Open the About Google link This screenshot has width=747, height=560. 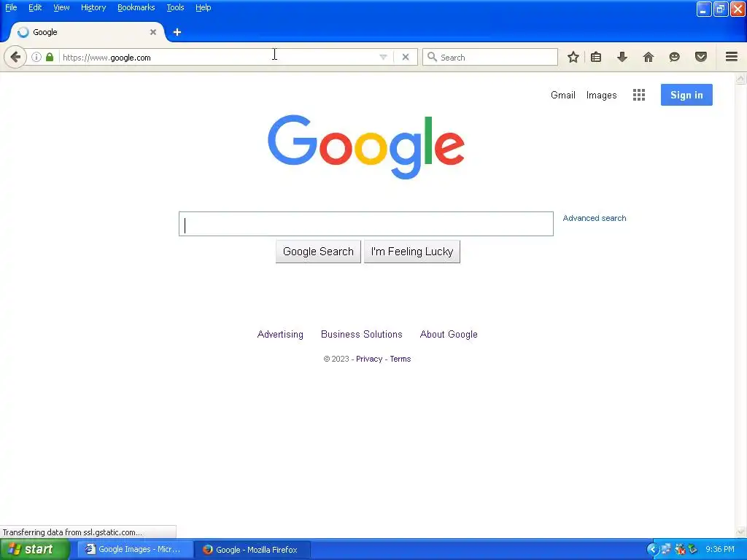pos(449,334)
